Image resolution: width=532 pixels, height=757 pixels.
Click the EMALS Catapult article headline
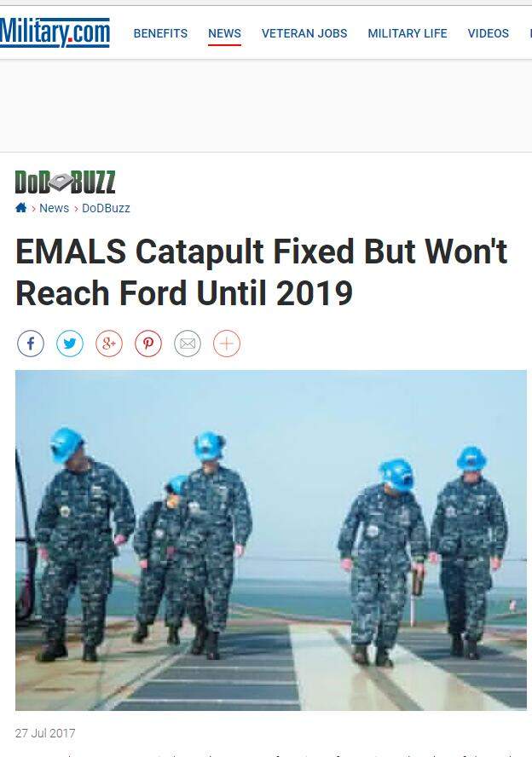point(261,272)
